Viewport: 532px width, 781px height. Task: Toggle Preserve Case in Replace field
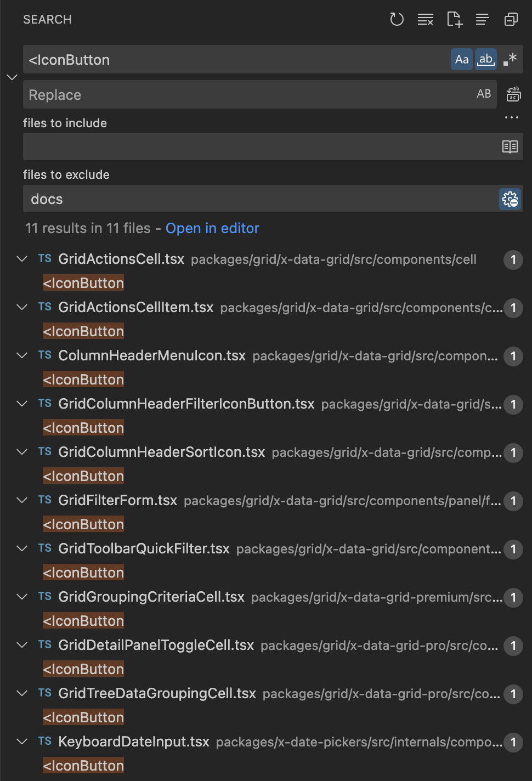click(484, 94)
